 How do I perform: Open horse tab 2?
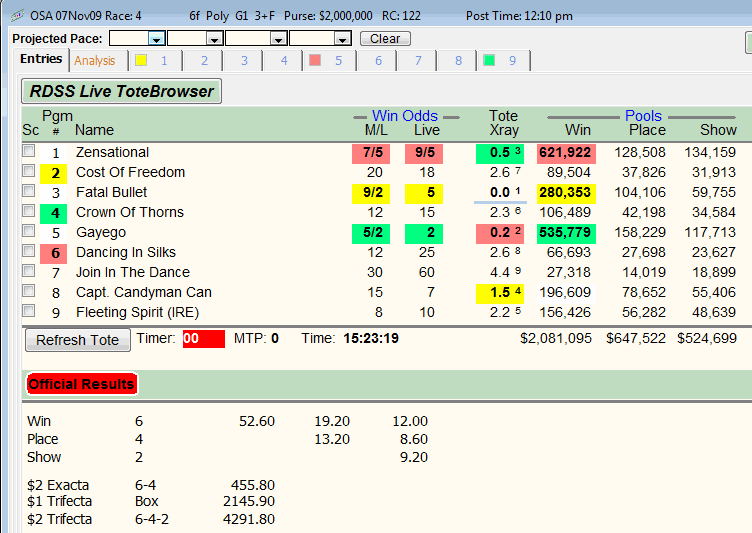pos(204,60)
